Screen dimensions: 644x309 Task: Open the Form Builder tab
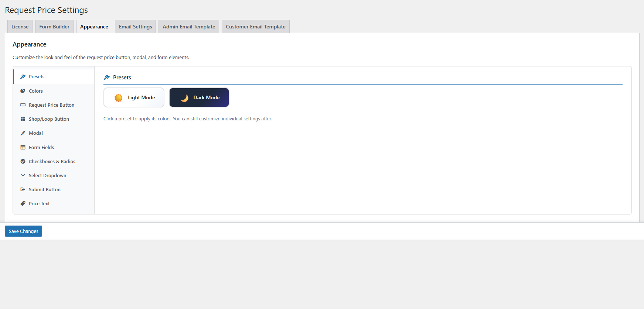(54, 27)
